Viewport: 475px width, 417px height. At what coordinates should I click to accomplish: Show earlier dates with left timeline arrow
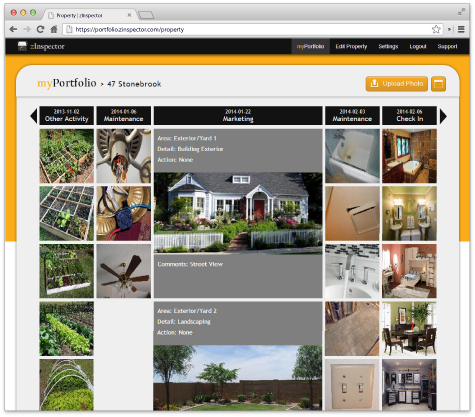(x=34, y=116)
